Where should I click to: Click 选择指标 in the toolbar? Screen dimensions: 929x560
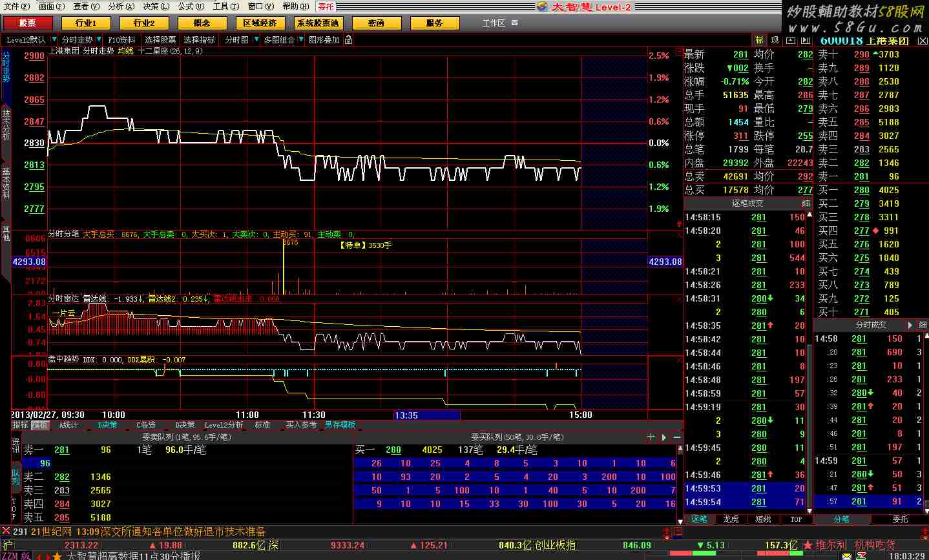click(x=199, y=40)
